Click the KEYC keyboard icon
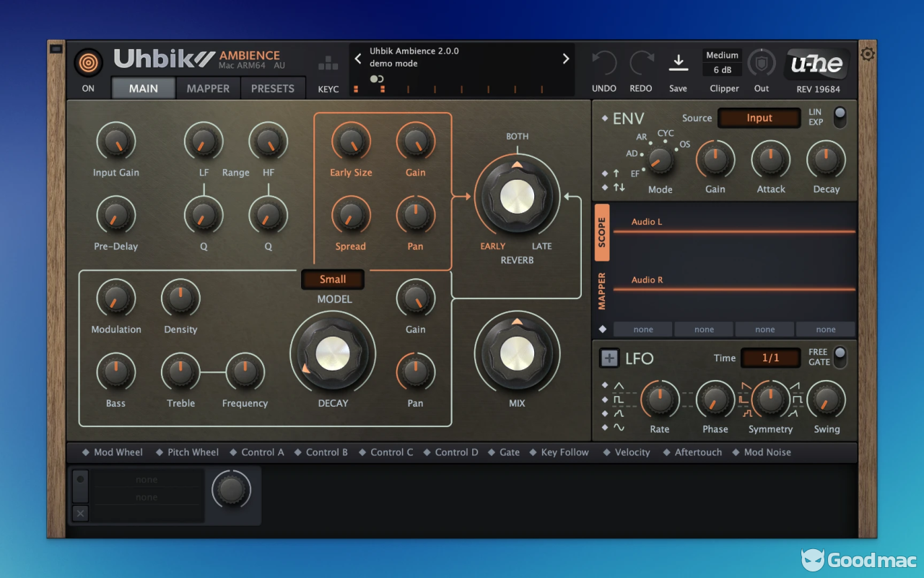Image resolution: width=924 pixels, height=578 pixels. [x=328, y=64]
